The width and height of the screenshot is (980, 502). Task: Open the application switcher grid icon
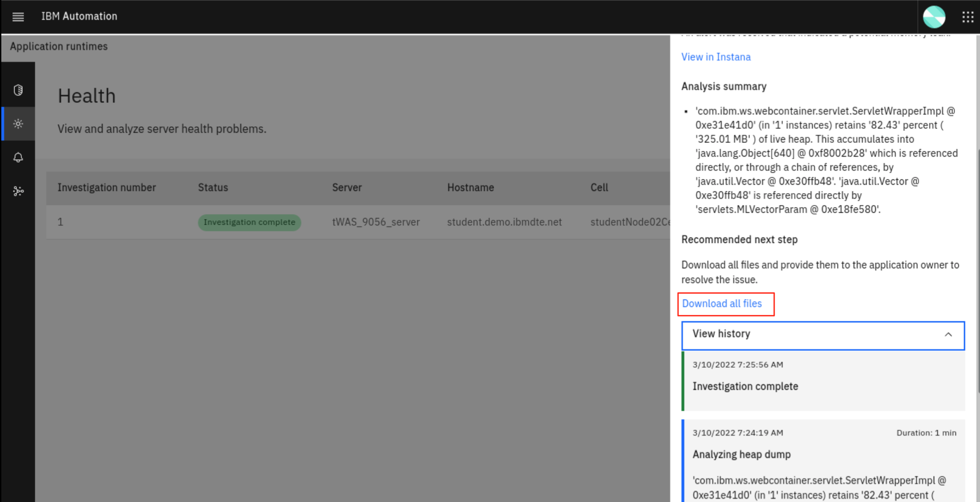tap(968, 16)
